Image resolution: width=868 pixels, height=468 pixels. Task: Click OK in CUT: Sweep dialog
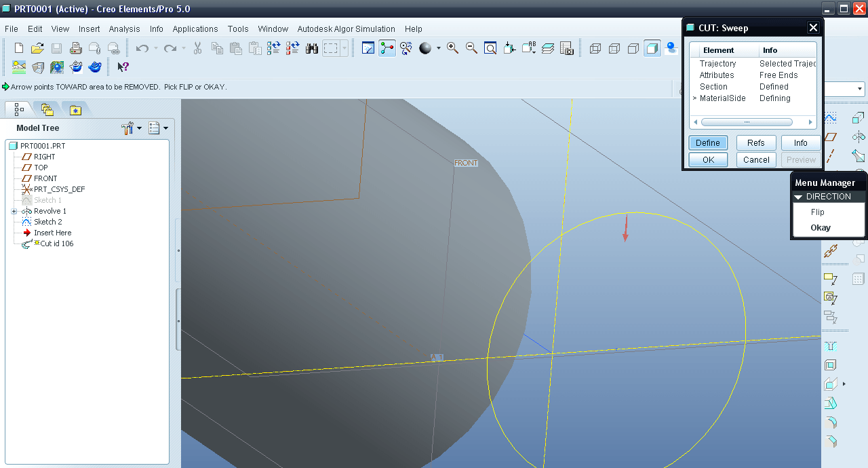pos(708,159)
